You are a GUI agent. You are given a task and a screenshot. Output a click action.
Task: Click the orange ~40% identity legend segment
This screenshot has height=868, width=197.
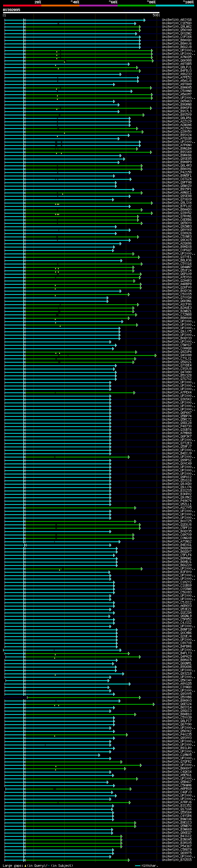click(60, 6)
